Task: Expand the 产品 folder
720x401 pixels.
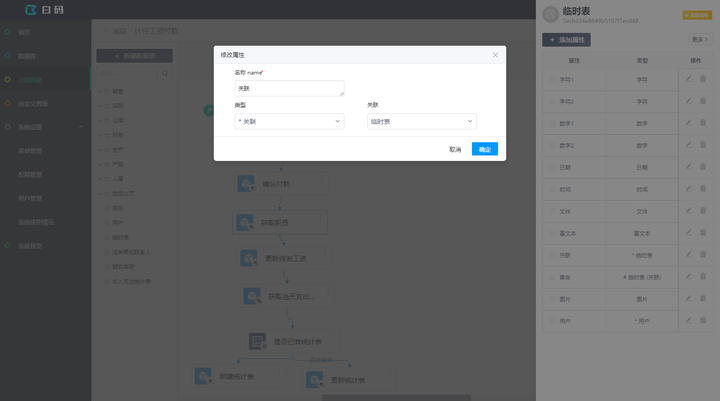Action: (100, 164)
